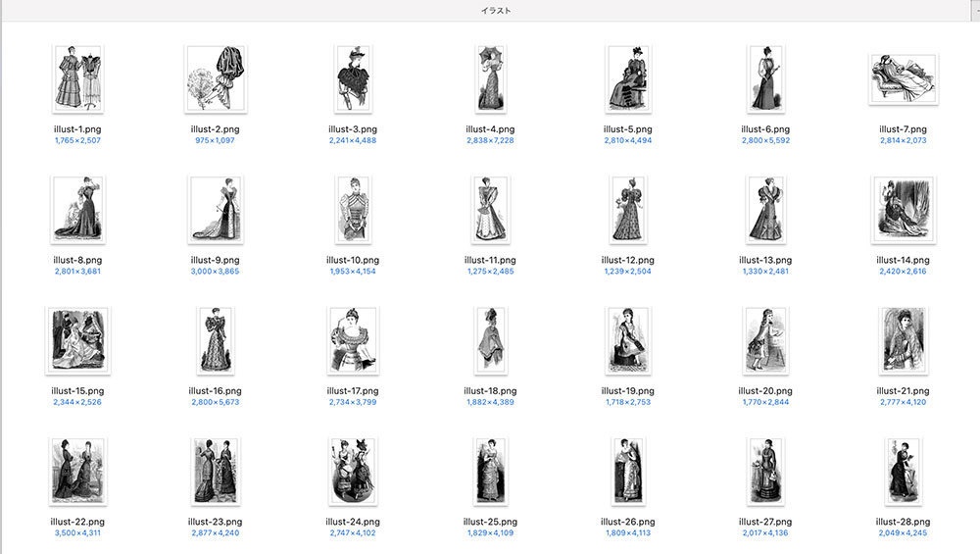Viewport: 980px width, 554px height.
Task: Click the file name illust-24.png
Action: coord(353,522)
